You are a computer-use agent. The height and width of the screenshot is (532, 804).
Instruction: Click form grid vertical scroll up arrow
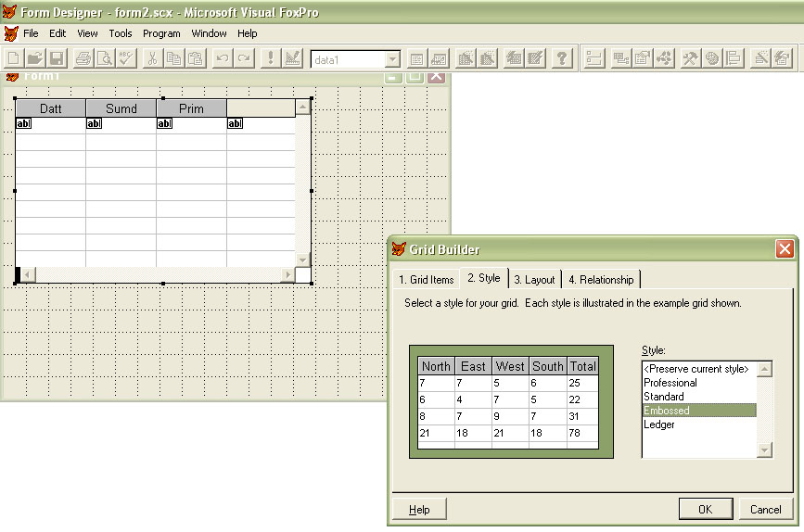[302, 107]
